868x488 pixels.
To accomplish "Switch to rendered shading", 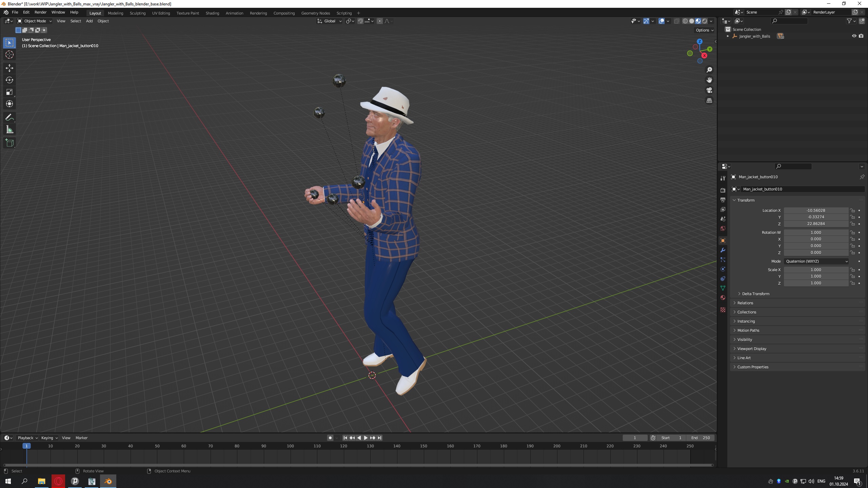I will coord(705,21).
